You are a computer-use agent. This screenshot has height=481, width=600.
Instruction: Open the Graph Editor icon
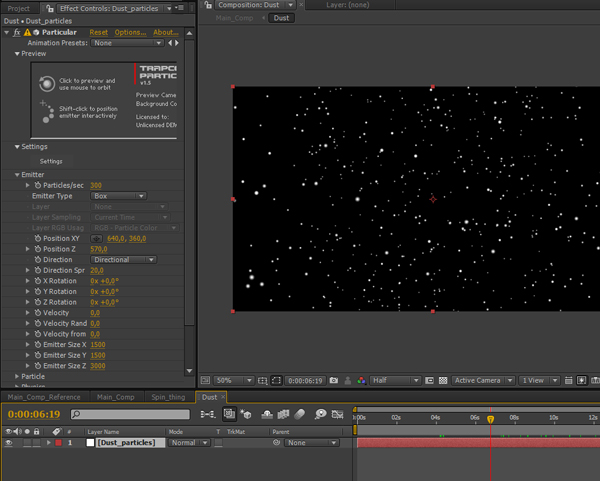(x=337, y=414)
